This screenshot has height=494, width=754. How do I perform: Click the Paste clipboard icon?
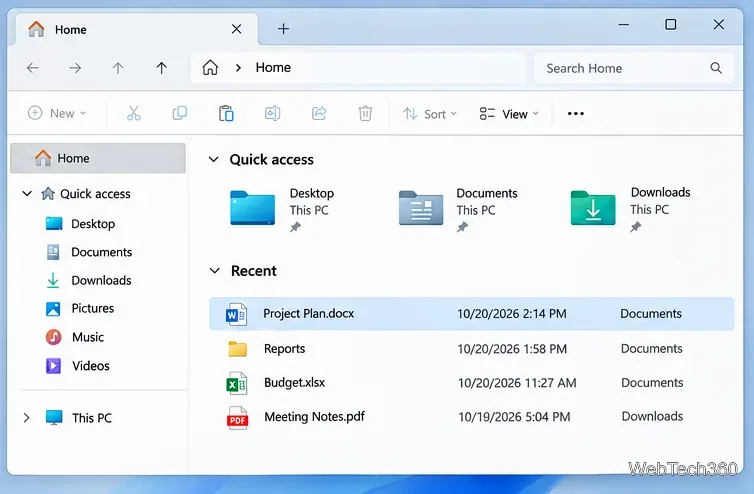226,114
